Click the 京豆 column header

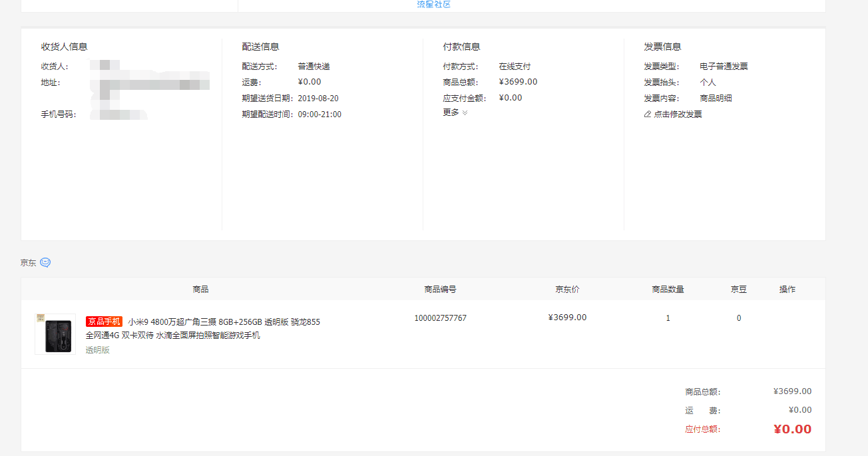pos(739,290)
